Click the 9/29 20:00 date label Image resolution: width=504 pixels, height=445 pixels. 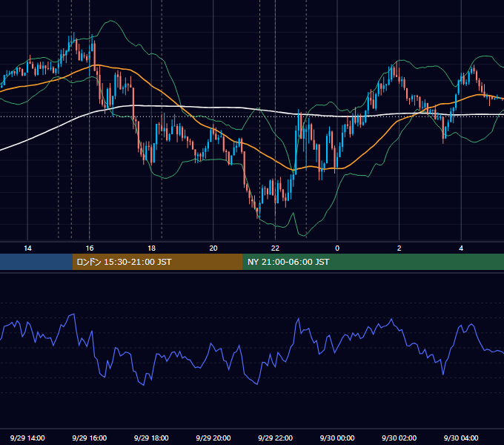[213, 438]
